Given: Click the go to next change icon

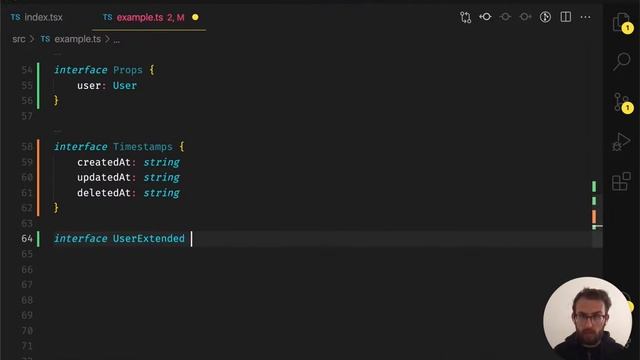Looking at the screenshot, I should (x=525, y=17).
